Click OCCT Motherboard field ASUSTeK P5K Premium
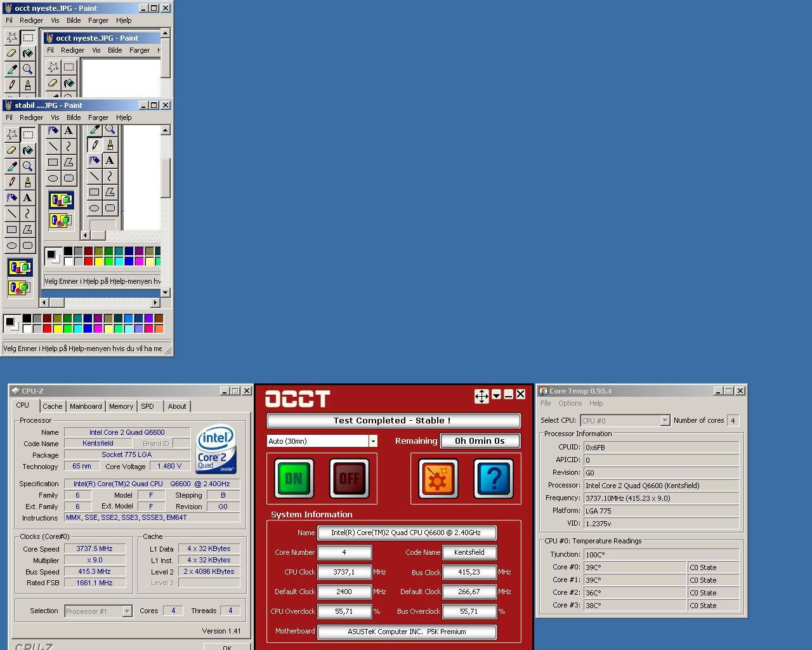Viewport: 812px width, 650px height. 407,632
